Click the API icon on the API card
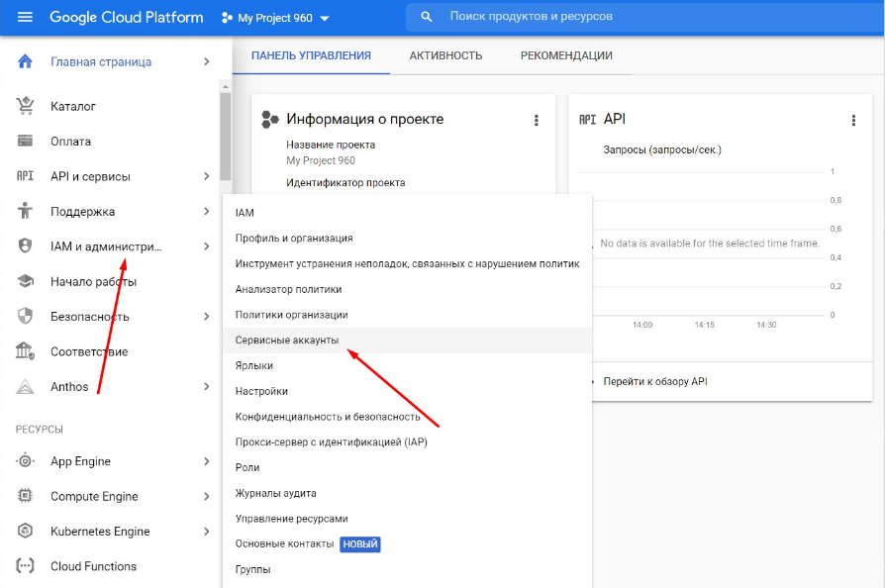The image size is (885, 588). coord(587,120)
